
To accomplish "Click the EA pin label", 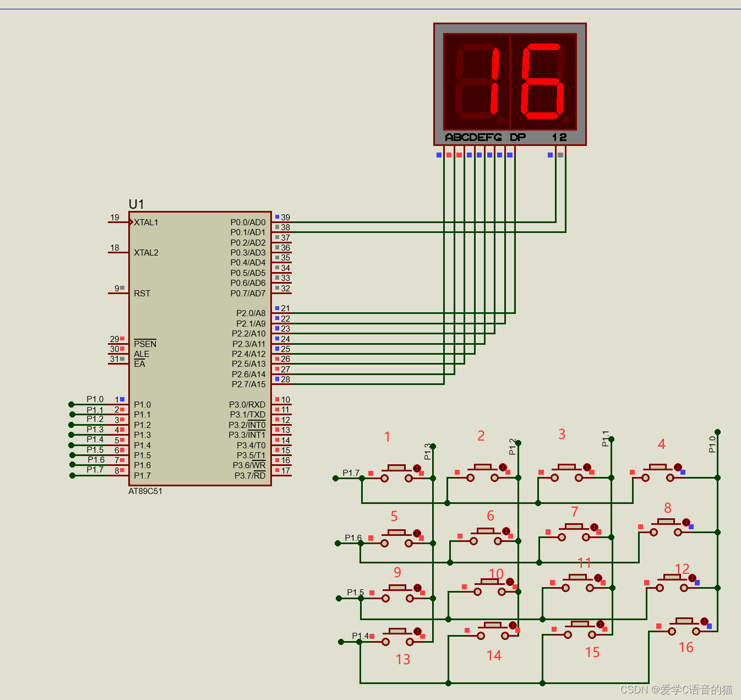I will pyautogui.click(x=139, y=364).
